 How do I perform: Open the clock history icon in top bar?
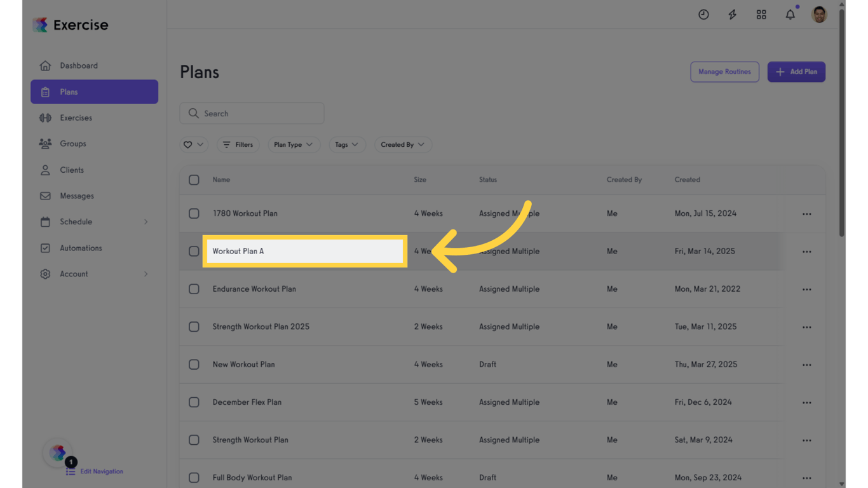click(x=703, y=15)
